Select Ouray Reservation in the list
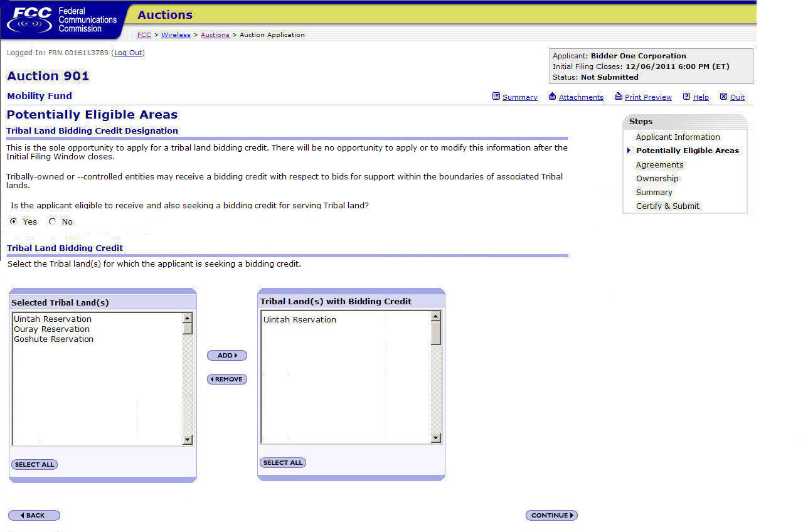The width and height of the screenshot is (803, 532). [x=51, y=329]
